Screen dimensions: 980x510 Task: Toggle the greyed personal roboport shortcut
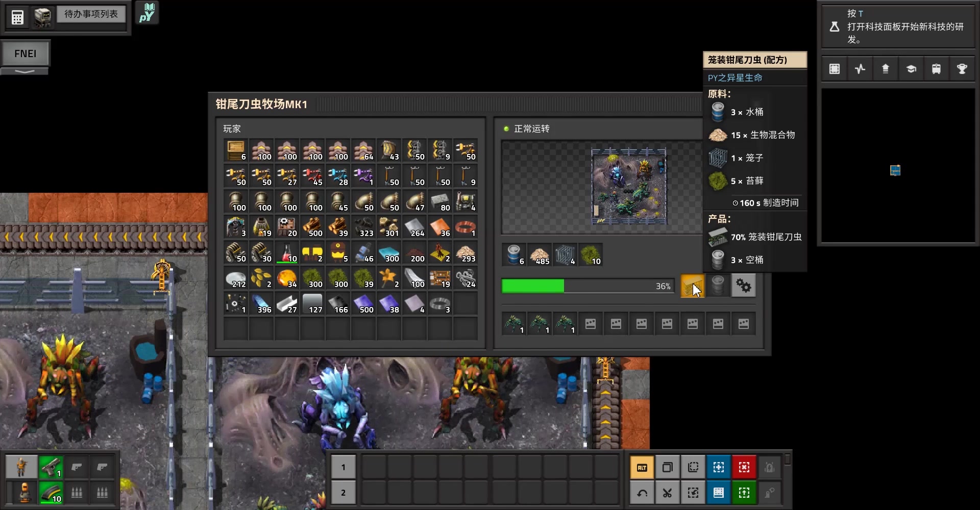[x=770, y=467]
